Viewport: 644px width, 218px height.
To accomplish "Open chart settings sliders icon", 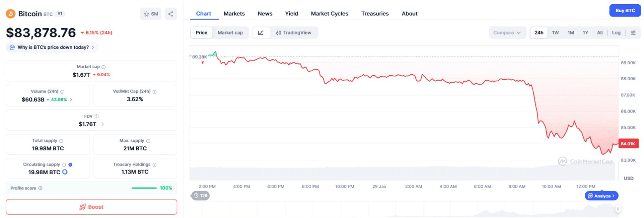I will pyautogui.click(x=633, y=33).
